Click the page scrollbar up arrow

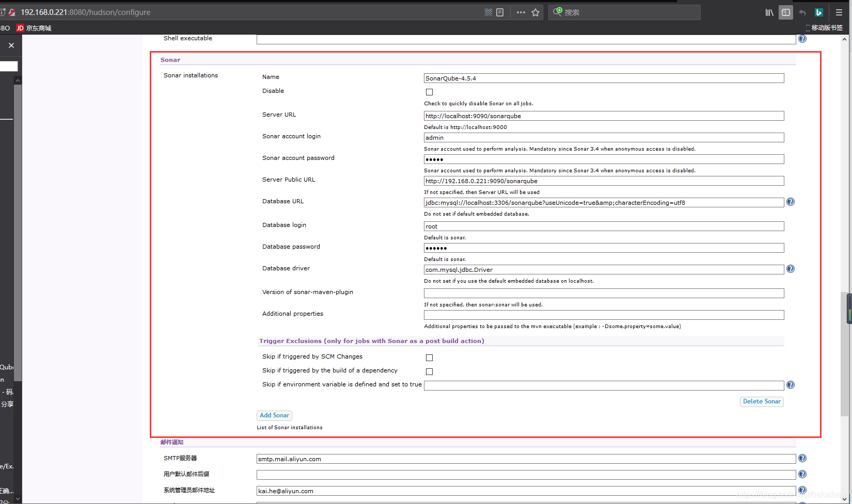(844, 39)
